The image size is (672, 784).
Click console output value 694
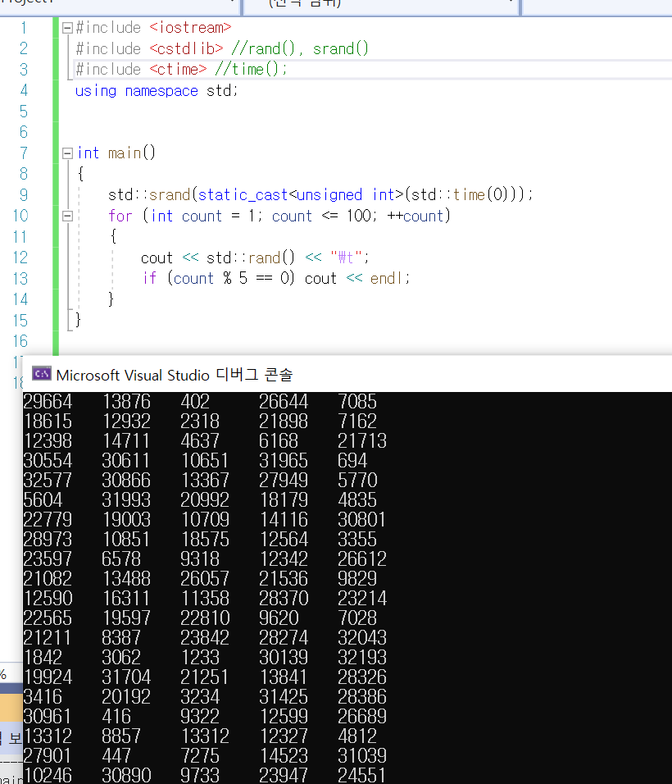click(x=352, y=461)
